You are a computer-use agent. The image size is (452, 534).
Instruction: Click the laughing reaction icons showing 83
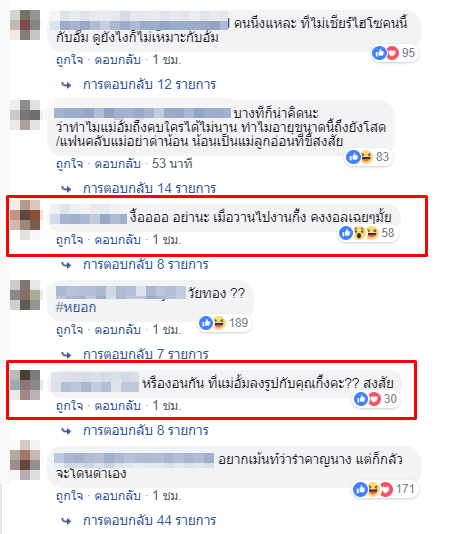(369, 157)
